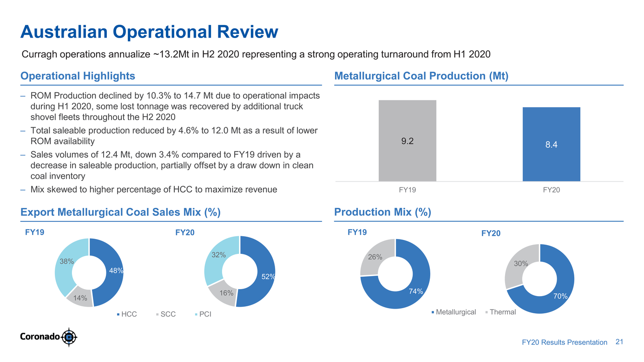The image size is (644, 362).
Task: Click FY19 label above production mix donut
Action: coord(358,233)
